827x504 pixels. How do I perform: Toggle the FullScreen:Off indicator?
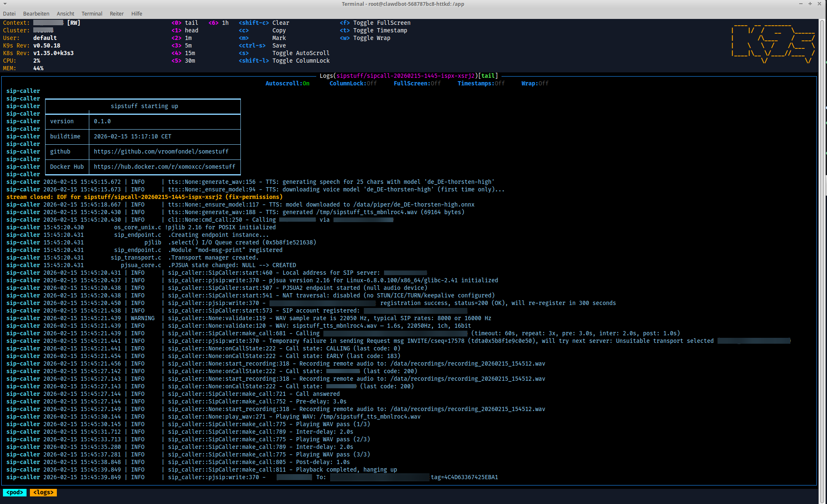click(x=417, y=83)
